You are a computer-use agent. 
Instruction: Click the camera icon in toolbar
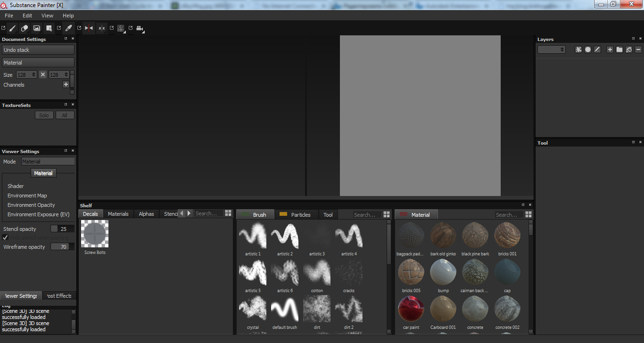click(140, 28)
